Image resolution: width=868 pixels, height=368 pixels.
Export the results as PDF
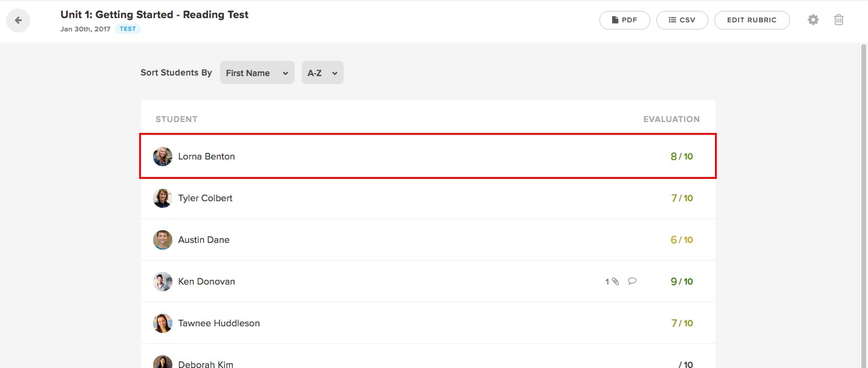[625, 20]
